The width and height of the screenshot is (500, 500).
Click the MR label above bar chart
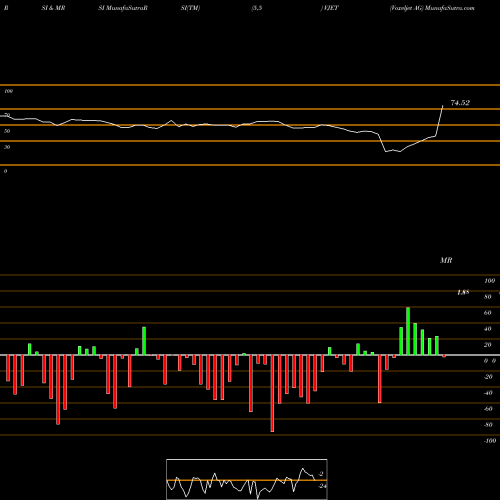(446, 260)
